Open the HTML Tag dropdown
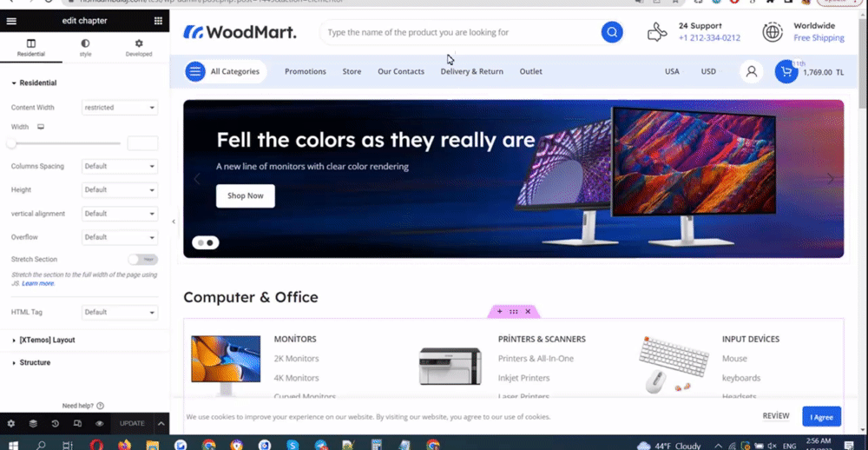 [120, 313]
